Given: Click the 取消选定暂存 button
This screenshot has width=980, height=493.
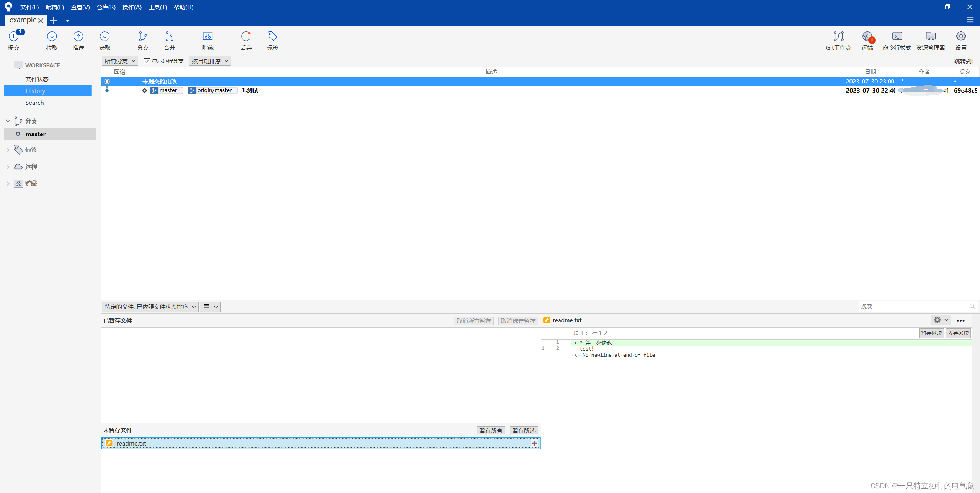Looking at the screenshot, I should tap(518, 321).
